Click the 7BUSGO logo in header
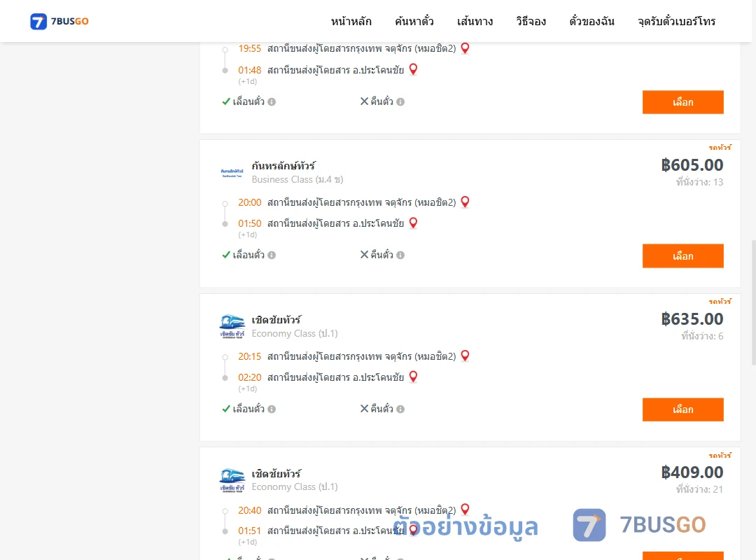Screen dimensions: 756x560 [59, 21]
